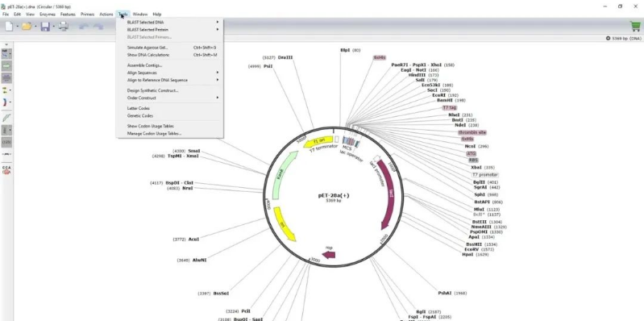The height and width of the screenshot is (321, 644).
Task: Toggle the numbered location (123) display button
Action: click(x=6, y=142)
